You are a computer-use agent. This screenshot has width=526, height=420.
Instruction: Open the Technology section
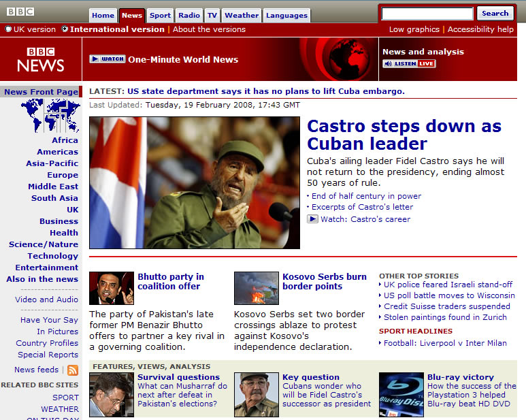[x=52, y=256]
